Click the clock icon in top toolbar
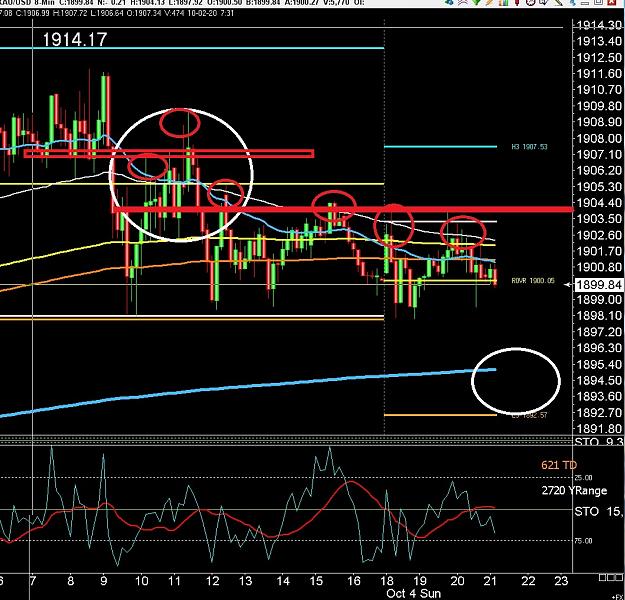 tap(531, 2)
